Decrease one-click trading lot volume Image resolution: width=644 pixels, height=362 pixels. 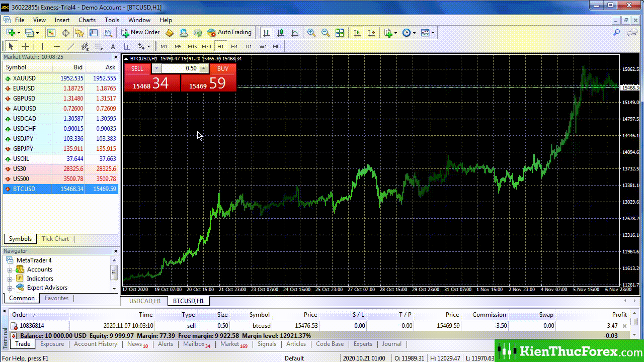157,68
